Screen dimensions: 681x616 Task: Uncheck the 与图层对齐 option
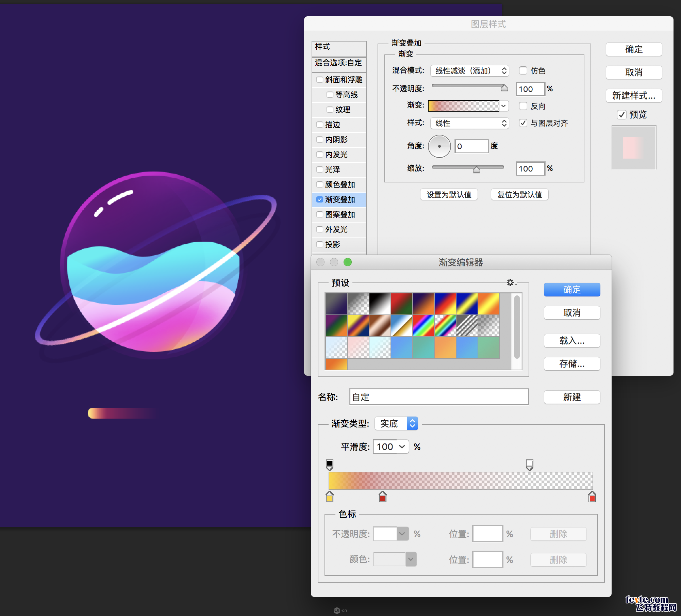pyautogui.click(x=523, y=123)
